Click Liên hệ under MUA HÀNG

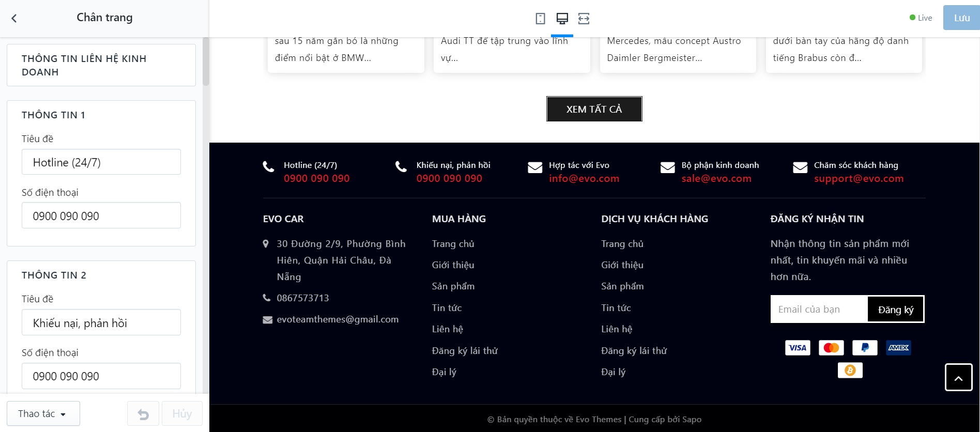pos(448,329)
